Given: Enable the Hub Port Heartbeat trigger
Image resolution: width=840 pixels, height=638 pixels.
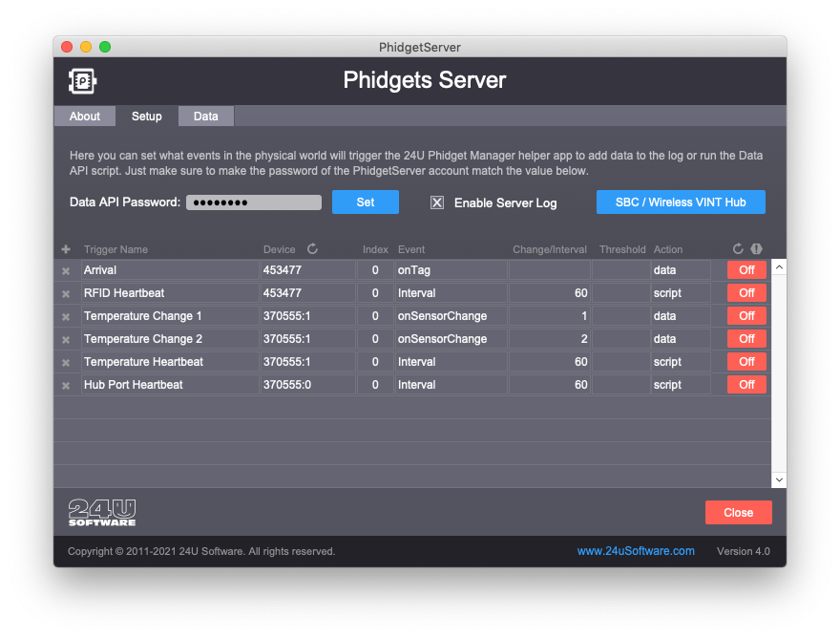Looking at the screenshot, I should pos(746,385).
